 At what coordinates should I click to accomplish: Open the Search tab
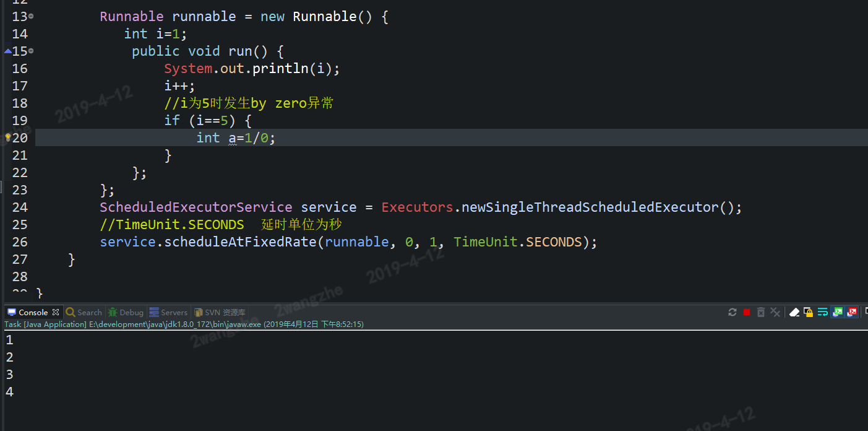click(84, 312)
